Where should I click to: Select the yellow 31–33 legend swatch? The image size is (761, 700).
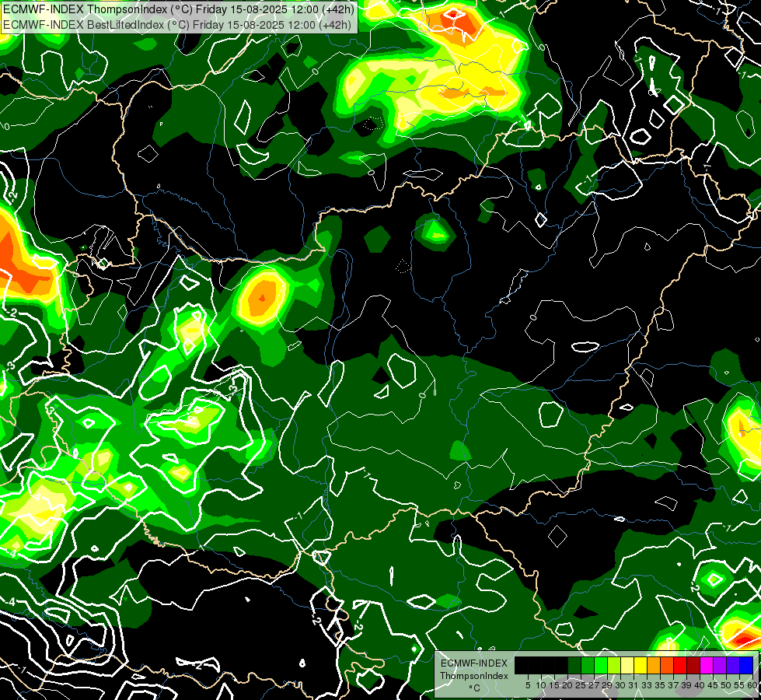point(641,665)
